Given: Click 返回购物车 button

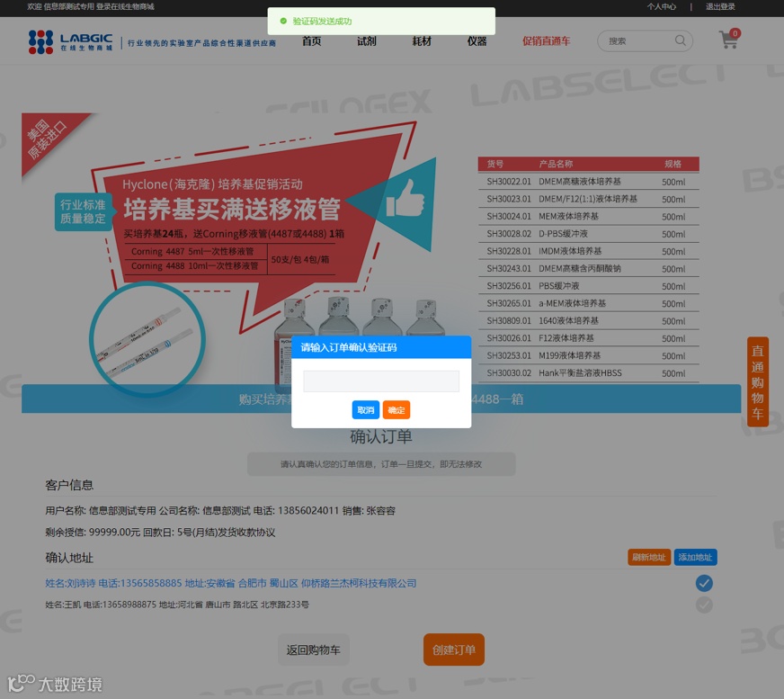Looking at the screenshot, I should coord(314,650).
